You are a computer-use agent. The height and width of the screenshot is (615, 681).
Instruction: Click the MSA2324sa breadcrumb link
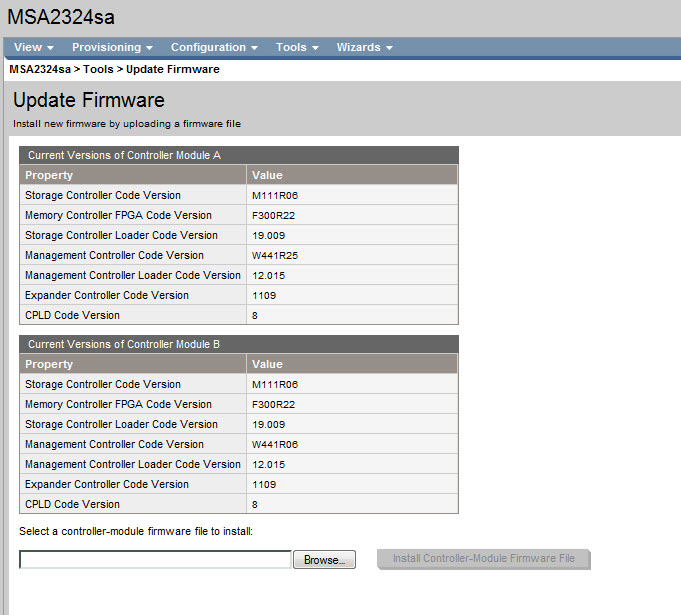(x=40, y=69)
